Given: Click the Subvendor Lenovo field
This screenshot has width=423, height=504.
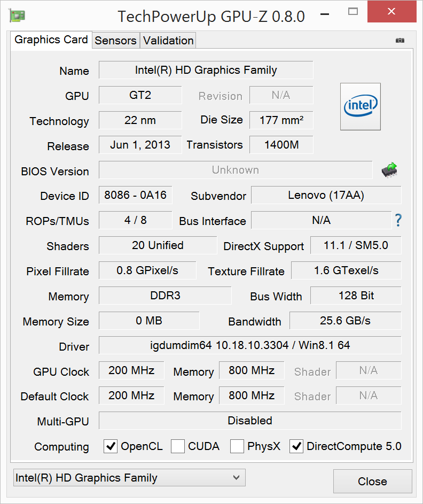Looking at the screenshot, I should 326,195.
